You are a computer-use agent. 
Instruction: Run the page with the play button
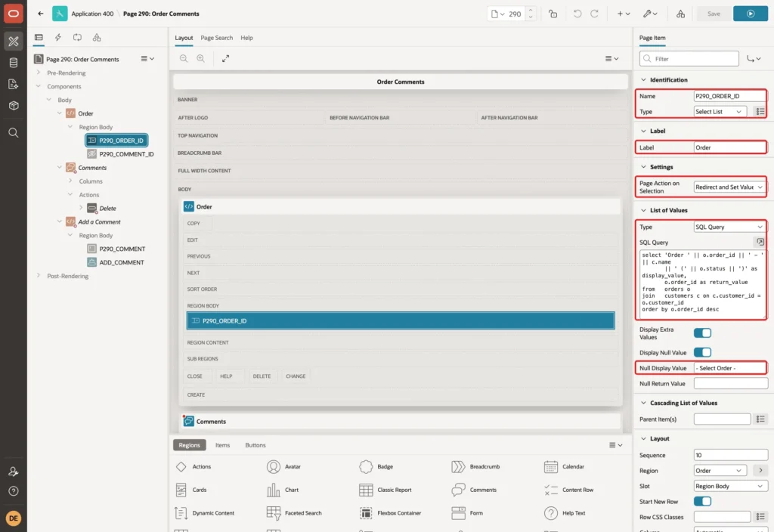750,14
